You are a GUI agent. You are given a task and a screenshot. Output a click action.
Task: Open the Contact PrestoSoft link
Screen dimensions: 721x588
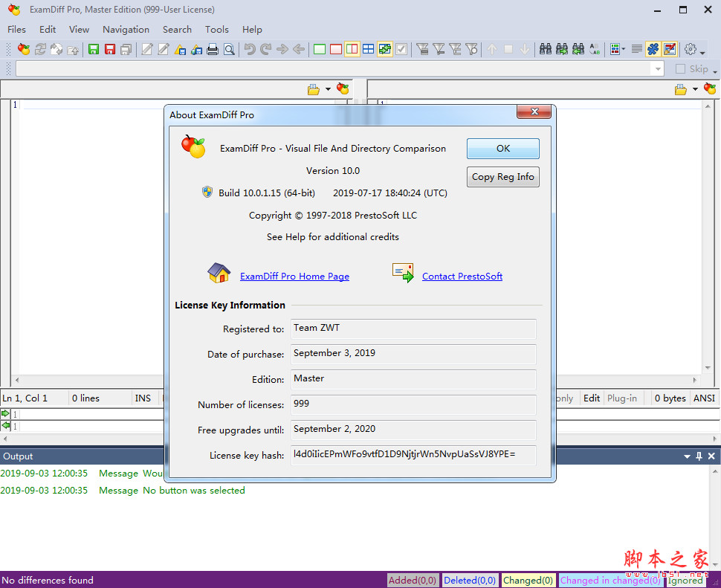click(462, 277)
